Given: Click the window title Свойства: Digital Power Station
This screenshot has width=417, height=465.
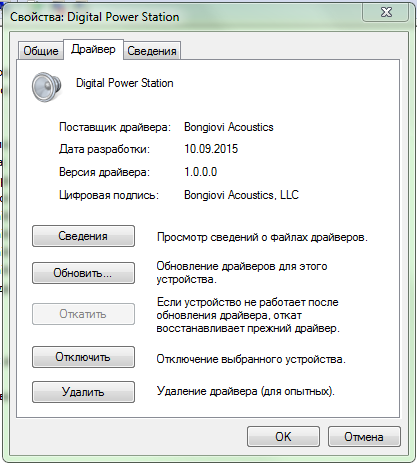Looking at the screenshot, I should (x=95, y=17).
